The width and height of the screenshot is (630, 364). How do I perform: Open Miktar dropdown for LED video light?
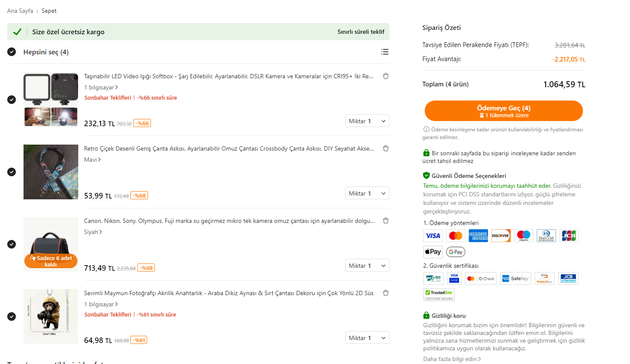coord(367,121)
